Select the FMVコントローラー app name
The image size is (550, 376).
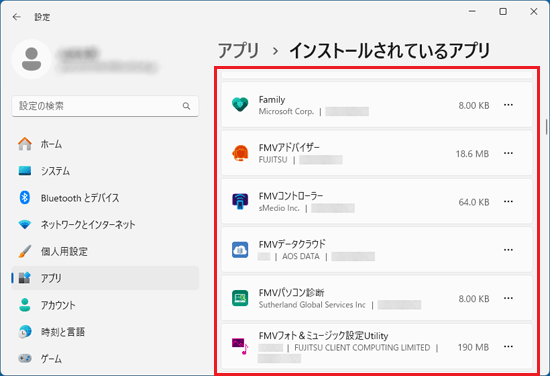pos(291,196)
